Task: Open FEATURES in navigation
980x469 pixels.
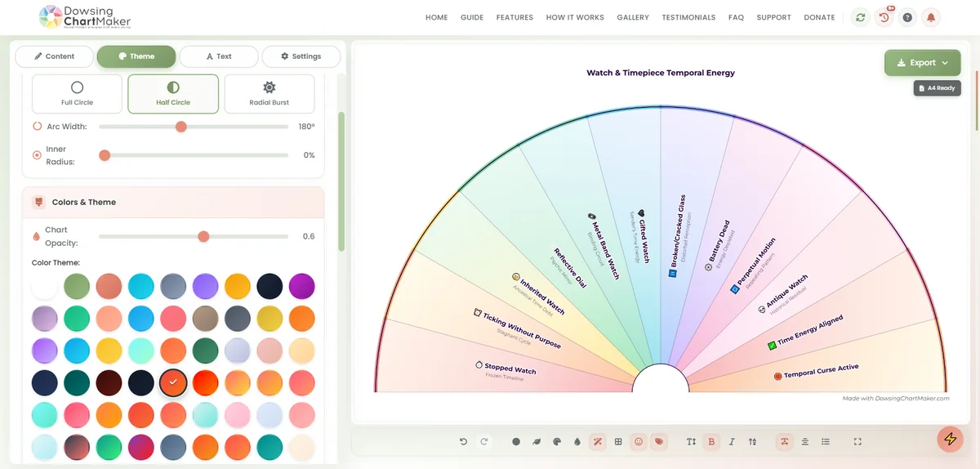Action: [x=514, y=17]
